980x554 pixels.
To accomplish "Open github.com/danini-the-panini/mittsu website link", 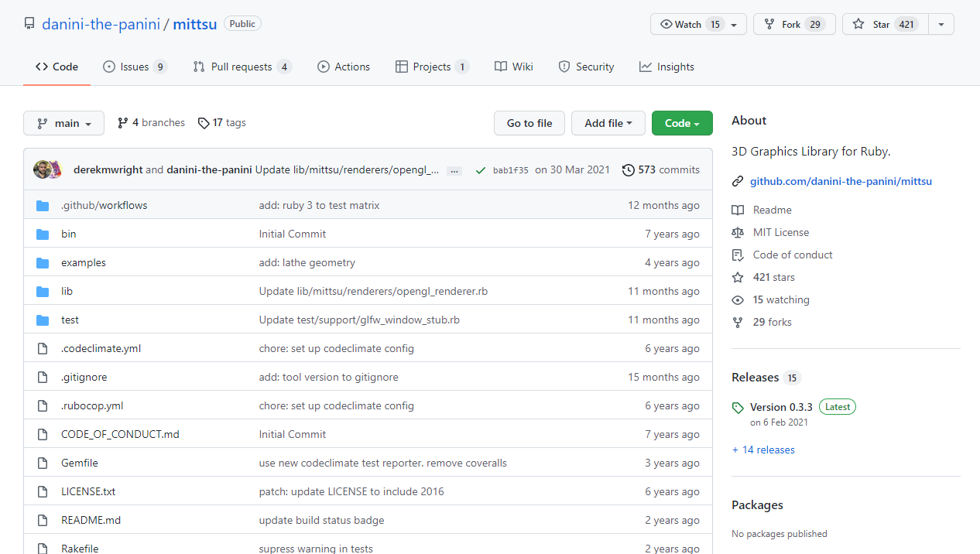I will coord(841,181).
